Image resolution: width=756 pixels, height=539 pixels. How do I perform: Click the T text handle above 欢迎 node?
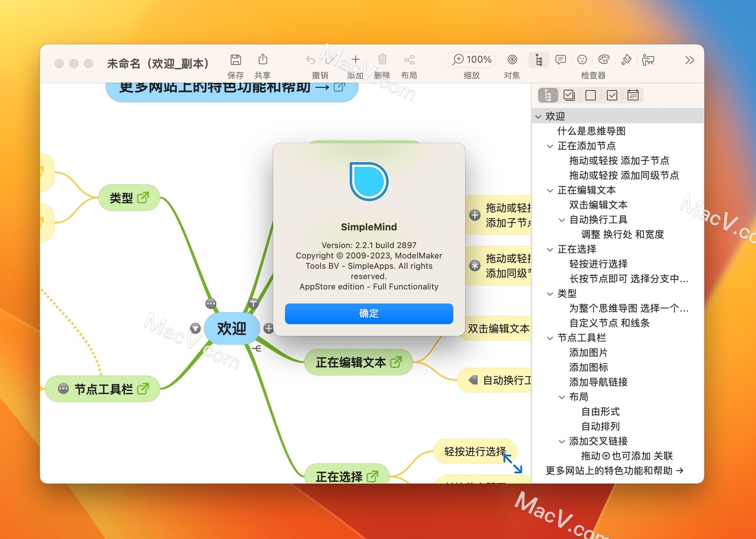coord(253,304)
